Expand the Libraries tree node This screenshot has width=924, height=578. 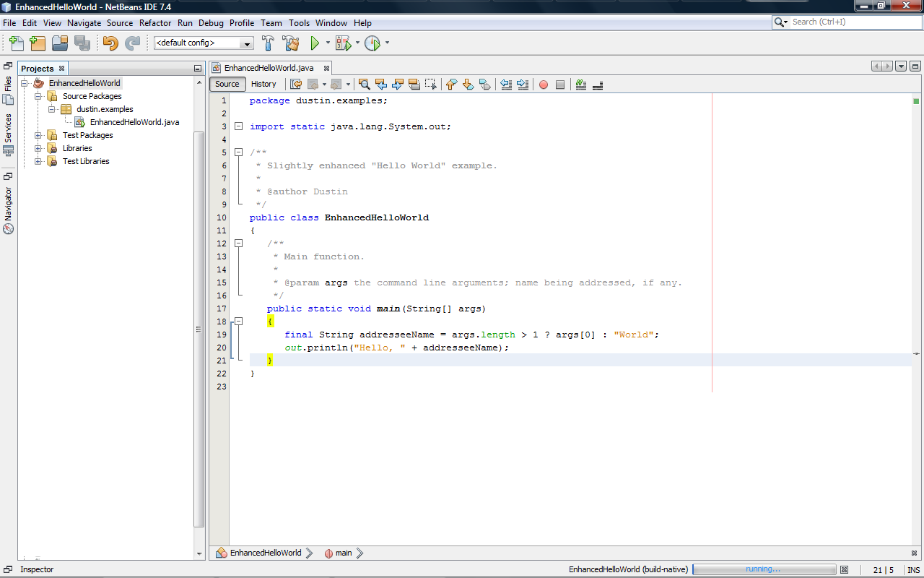[38, 148]
